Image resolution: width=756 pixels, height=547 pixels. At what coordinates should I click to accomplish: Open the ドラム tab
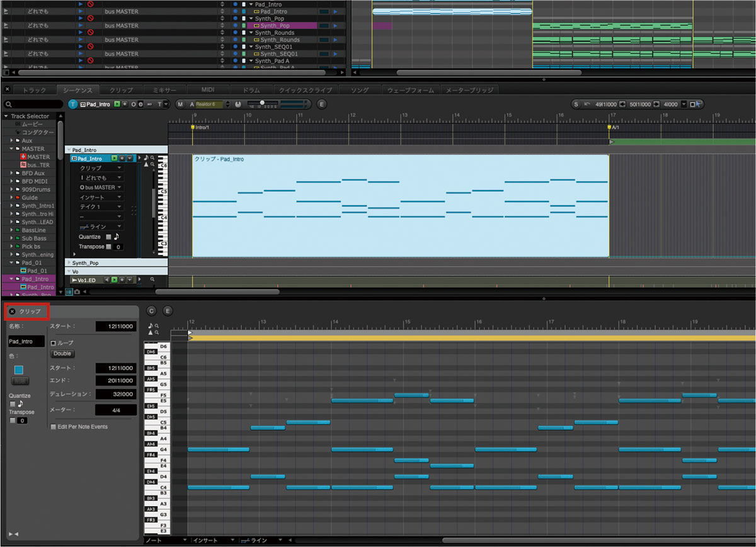(x=252, y=90)
